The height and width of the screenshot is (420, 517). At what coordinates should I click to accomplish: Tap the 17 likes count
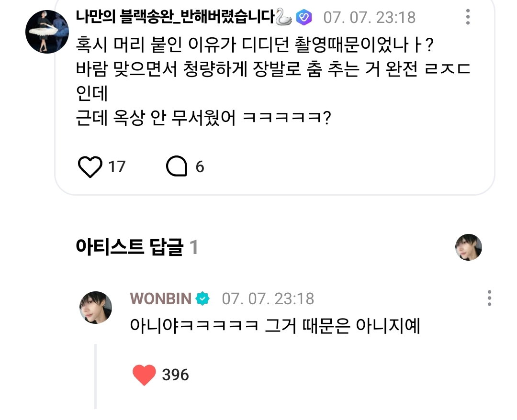pos(117,166)
